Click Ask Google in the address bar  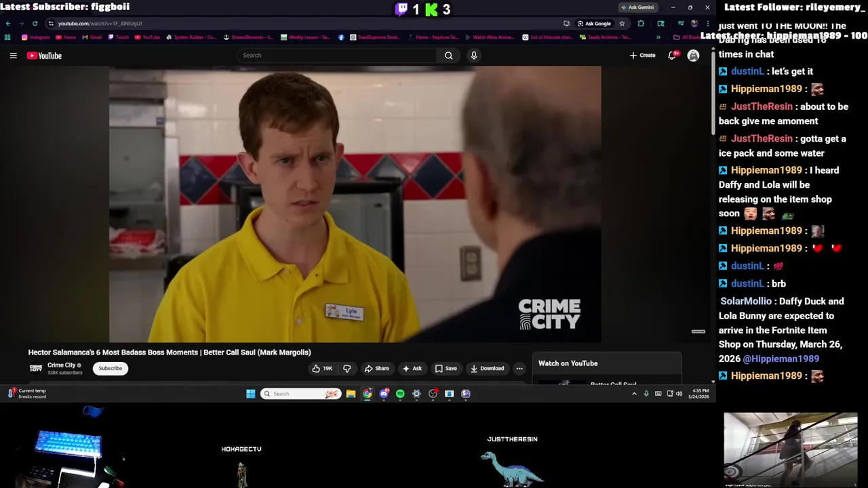point(594,24)
